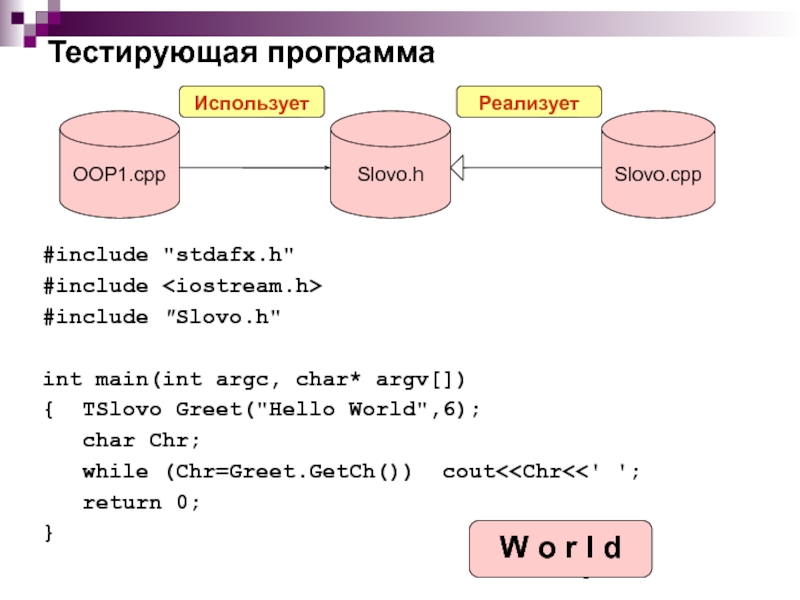Select the yellow 'Использует' label box

[252, 102]
